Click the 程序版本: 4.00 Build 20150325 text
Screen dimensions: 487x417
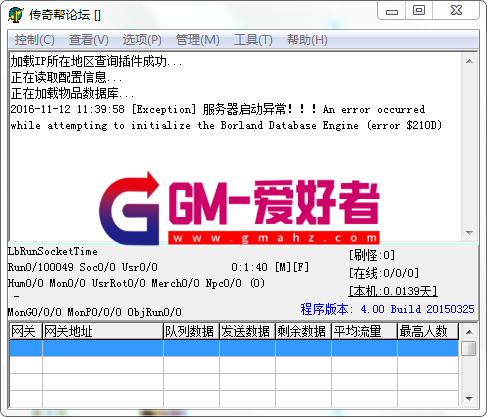[387, 309]
